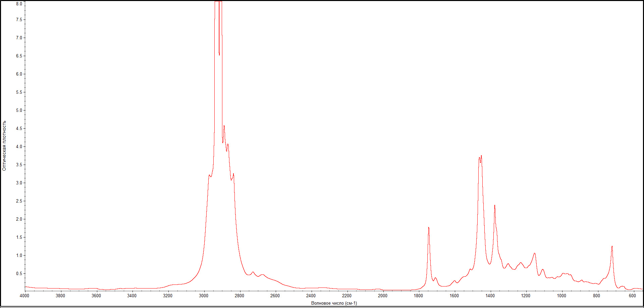Pick the 3000 wavenumber tick label
644x308 pixels.
(204, 296)
